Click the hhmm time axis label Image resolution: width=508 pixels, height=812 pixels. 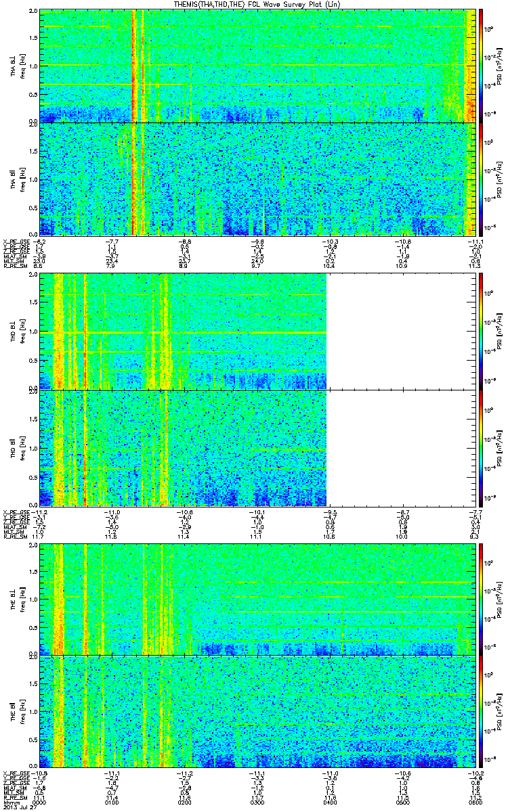pos(10,803)
